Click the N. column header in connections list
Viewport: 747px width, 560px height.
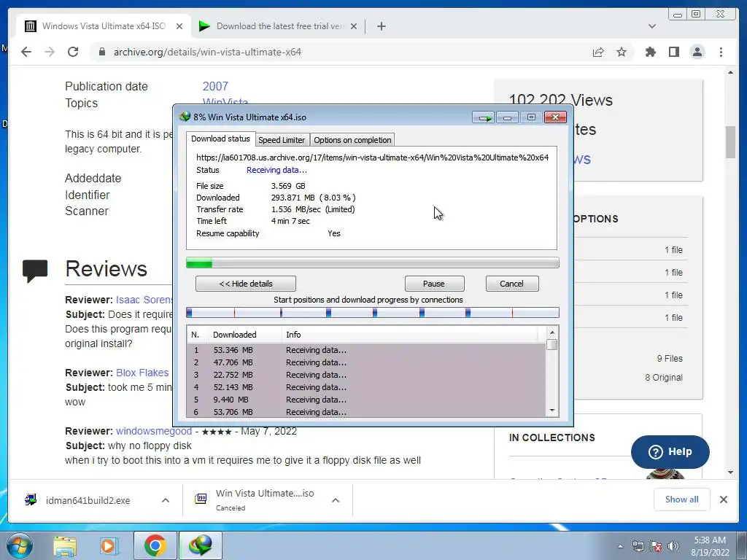point(198,335)
